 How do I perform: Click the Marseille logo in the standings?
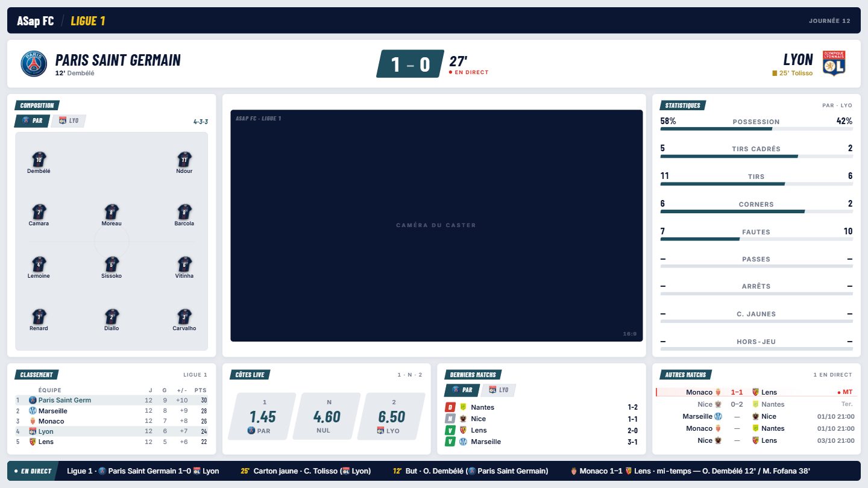pos(33,411)
